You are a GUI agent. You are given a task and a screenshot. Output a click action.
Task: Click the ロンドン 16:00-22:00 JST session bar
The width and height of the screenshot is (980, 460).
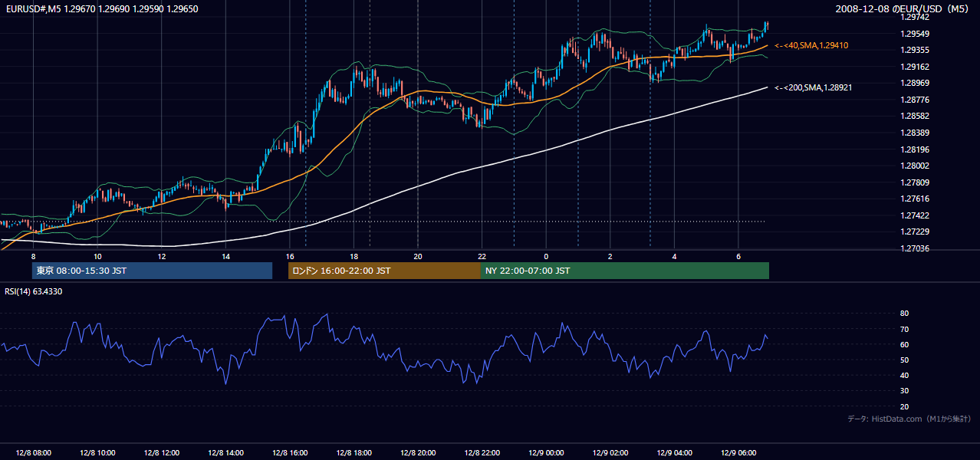point(384,271)
